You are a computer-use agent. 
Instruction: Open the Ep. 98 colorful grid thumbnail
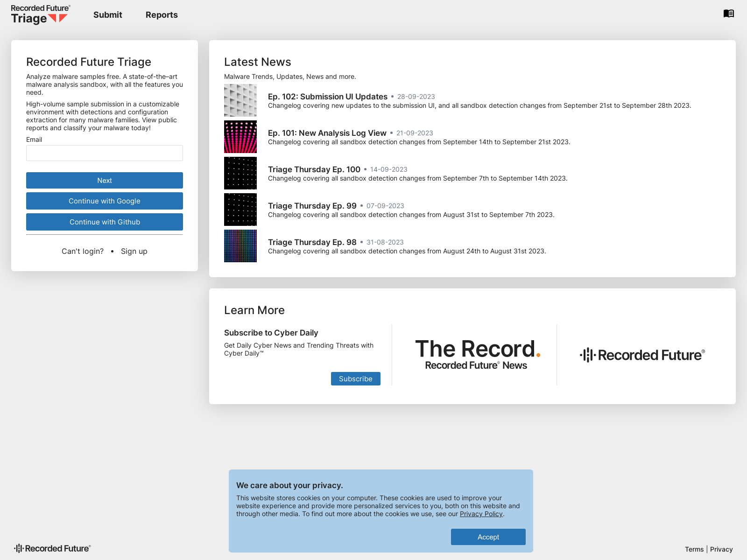(x=240, y=246)
